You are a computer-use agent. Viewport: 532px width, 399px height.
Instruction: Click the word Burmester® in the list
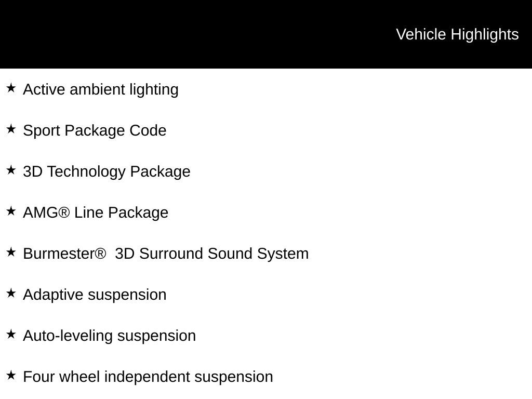(65, 254)
